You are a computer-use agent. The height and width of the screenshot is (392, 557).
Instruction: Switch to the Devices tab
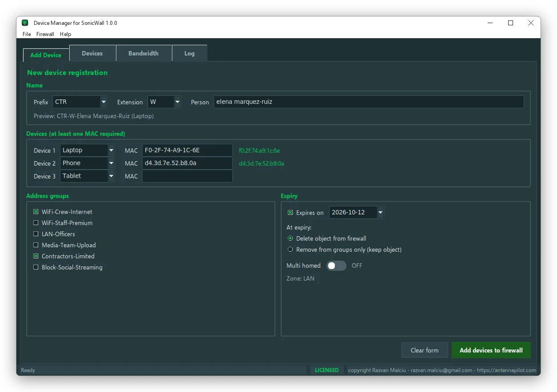[92, 53]
